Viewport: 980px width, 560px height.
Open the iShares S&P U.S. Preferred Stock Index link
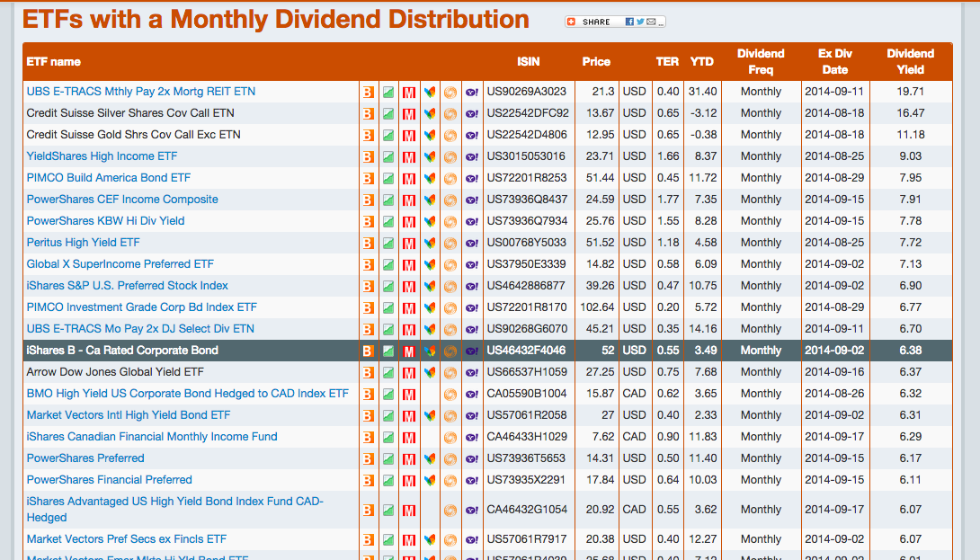[x=128, y=285]
